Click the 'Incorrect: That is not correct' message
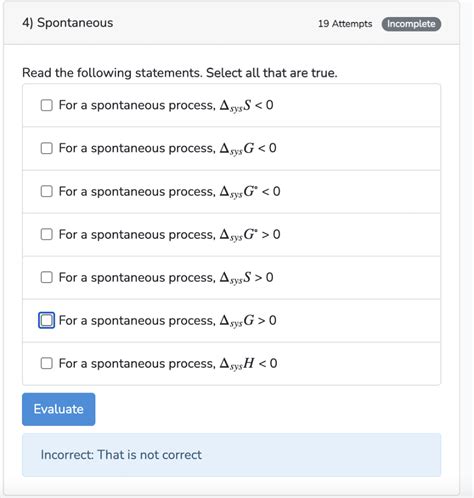This screenshot has width=474, height=498. pyautogui.click(x=121, y=455)
